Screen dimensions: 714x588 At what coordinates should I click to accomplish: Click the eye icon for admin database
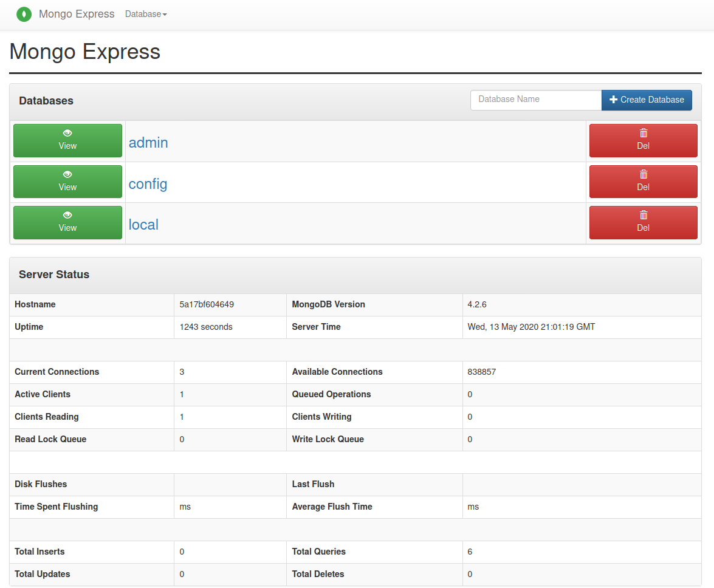67,133
